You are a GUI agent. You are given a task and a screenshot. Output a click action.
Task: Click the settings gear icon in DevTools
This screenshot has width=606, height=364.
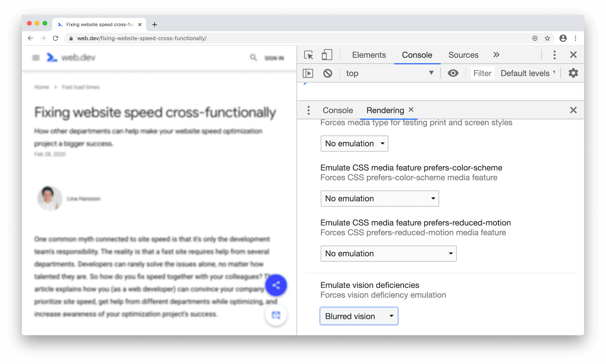pos(574,73)
